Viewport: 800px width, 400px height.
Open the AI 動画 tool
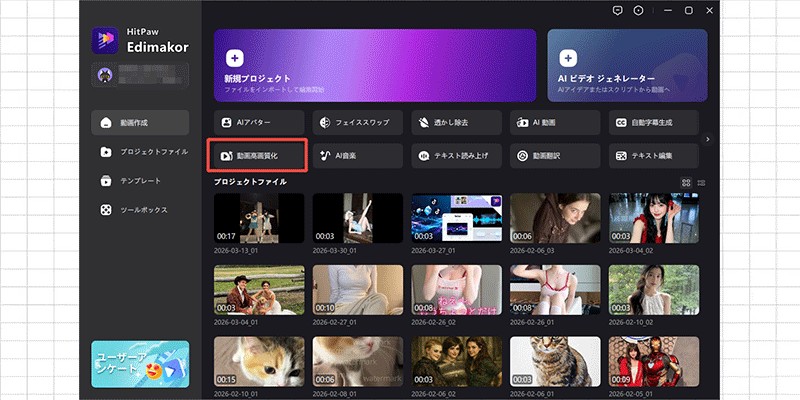[x=555, y=122]
